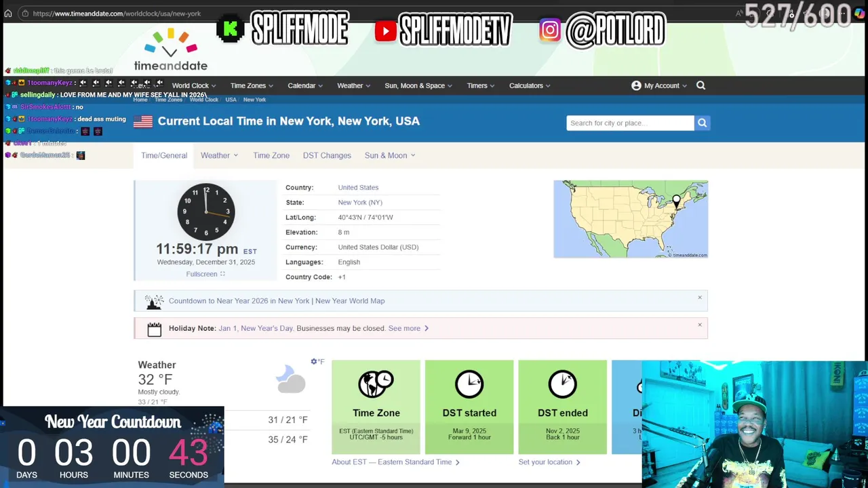
Task: Focus the search for city or place field
Action: tap(630, 123)
